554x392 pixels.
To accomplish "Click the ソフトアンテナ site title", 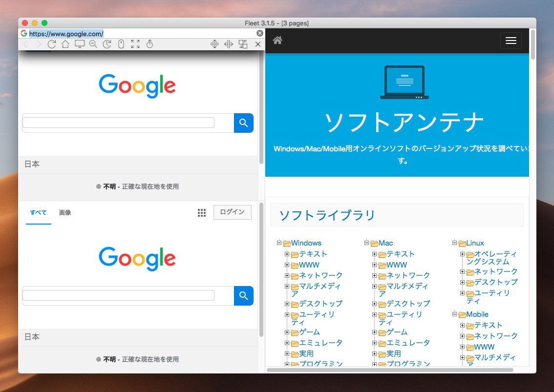I will [404, 122].
